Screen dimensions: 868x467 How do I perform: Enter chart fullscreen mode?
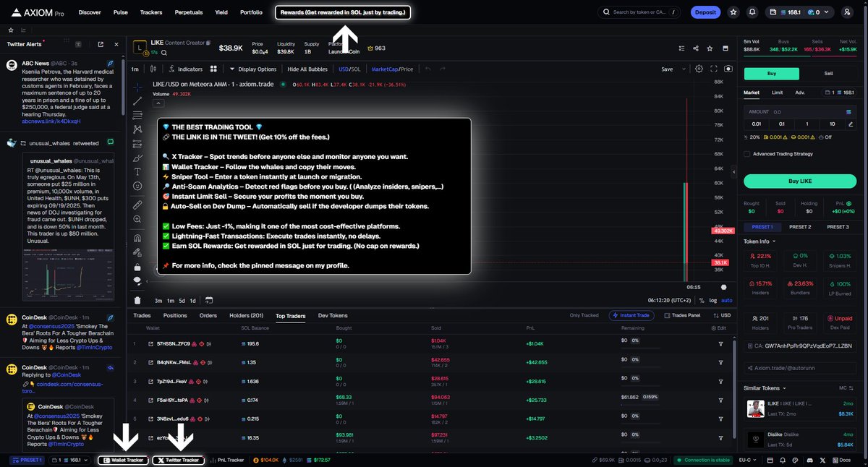(714, 69)
